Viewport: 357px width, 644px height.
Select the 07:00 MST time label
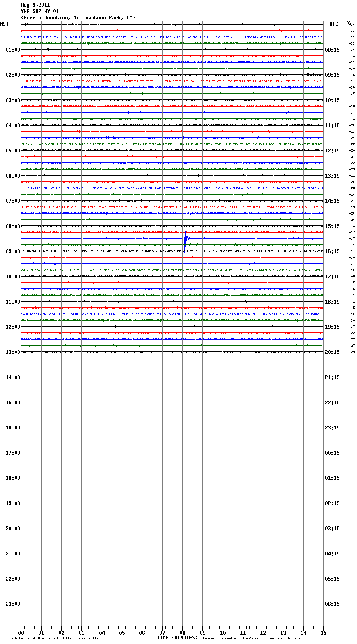click(13, 201)
